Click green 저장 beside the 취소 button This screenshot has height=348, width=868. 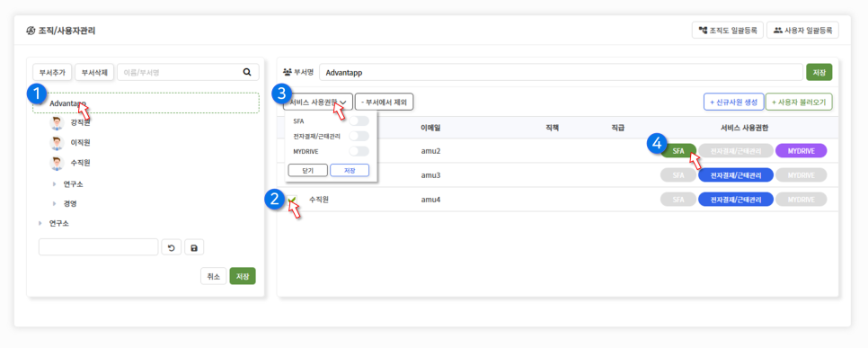(243, 277)
